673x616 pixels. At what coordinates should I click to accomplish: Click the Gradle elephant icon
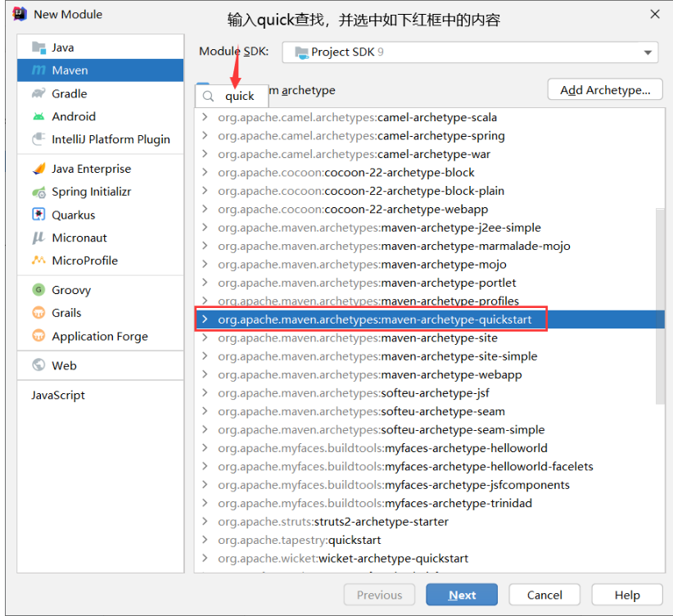click(x=38, y=93)
